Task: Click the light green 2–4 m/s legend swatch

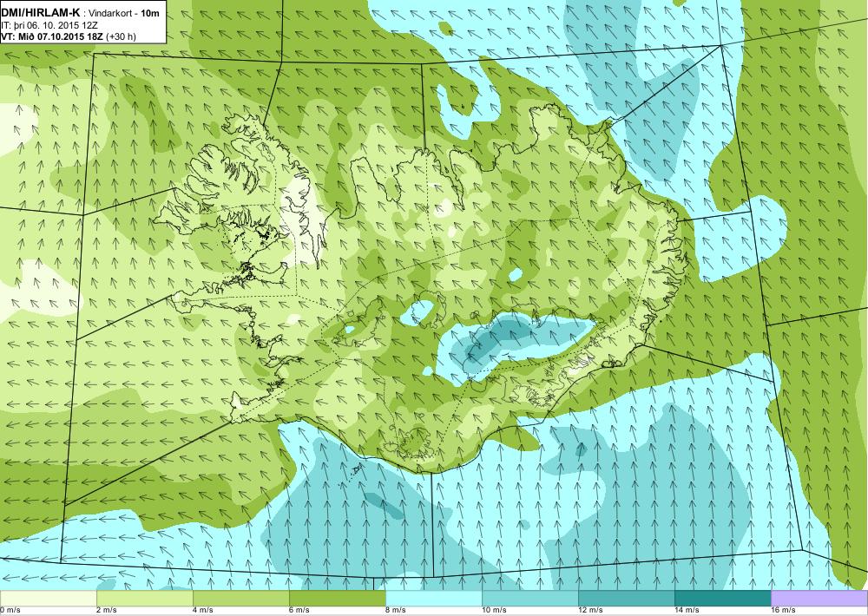Action: click(x=145, y=599)
